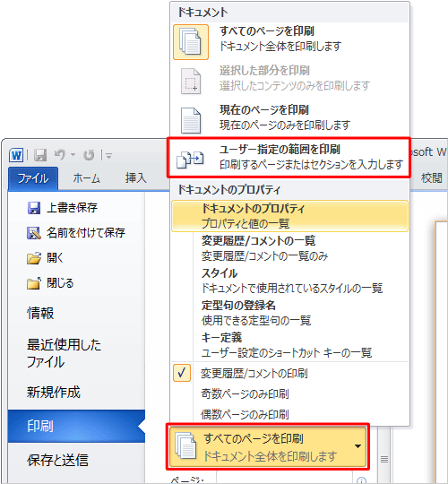Open 最近使用したファイル section

tap(65, 353)
